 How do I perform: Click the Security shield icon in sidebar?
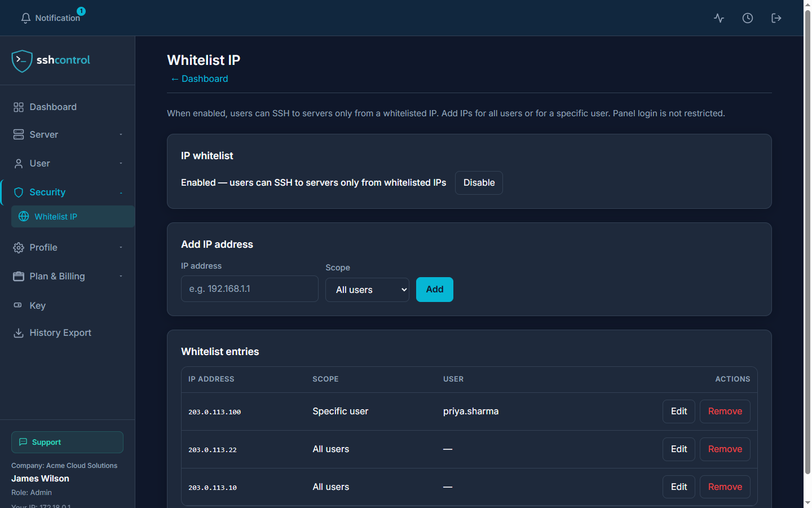point(19,192)
